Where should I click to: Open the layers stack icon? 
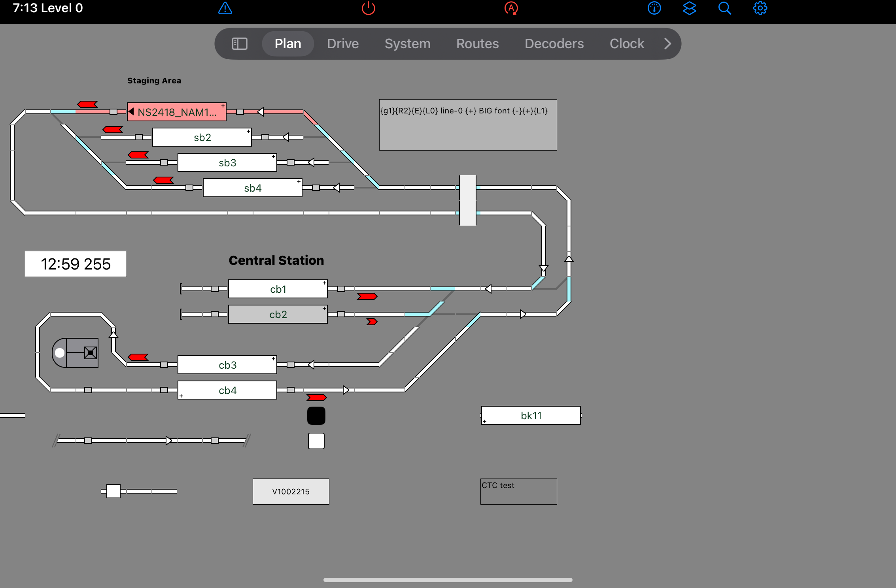[x=689, y=8]
